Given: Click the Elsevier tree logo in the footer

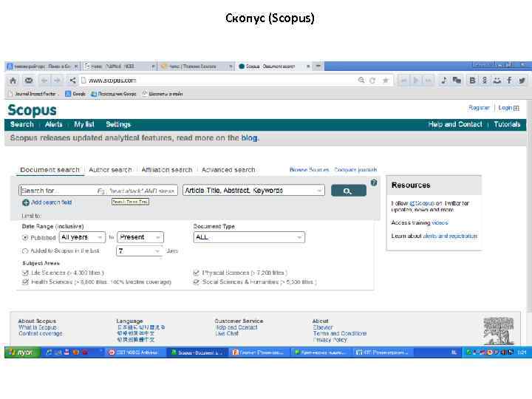Looking at the screenshot, I should pos(499,331).
